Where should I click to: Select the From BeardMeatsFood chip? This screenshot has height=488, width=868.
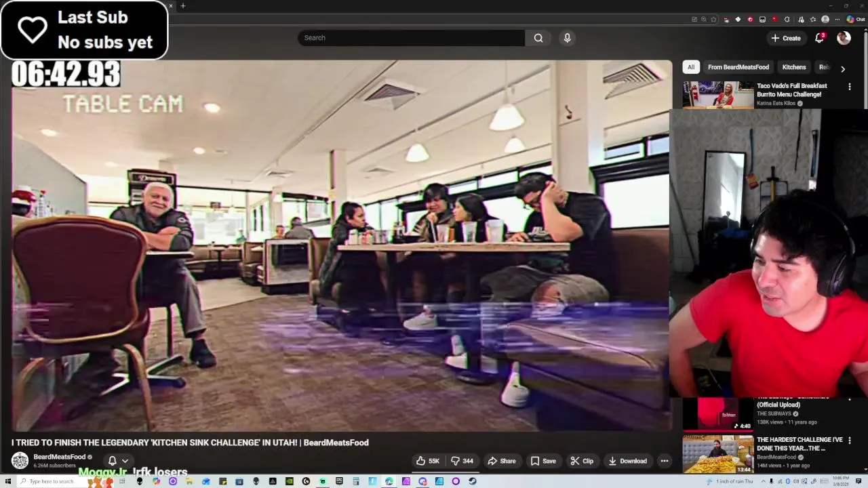[x=738, y=67]
